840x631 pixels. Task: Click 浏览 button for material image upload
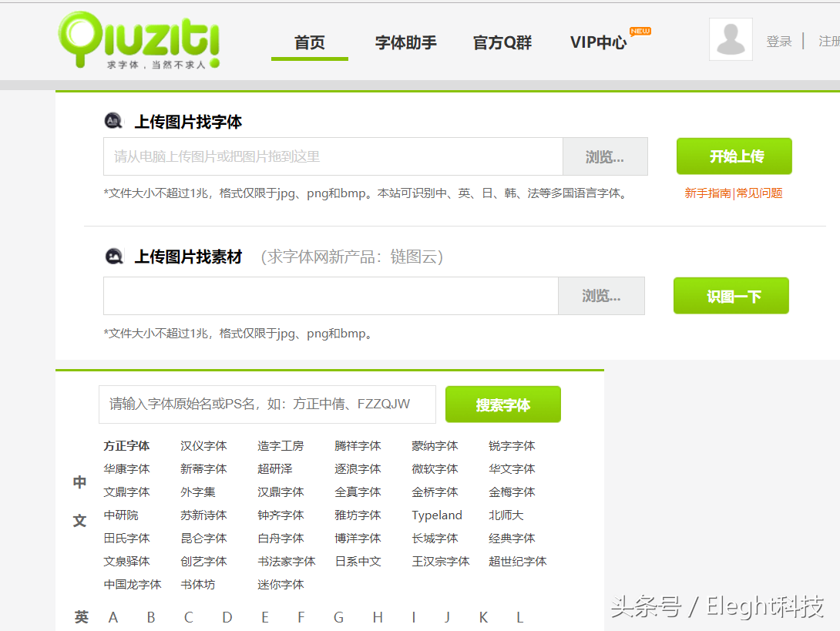coord(601,296)
